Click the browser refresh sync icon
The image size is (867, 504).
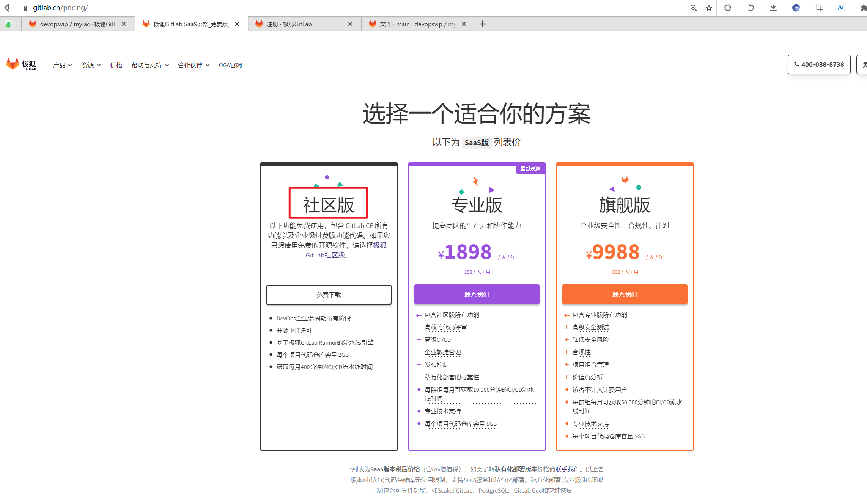[728, 8]
